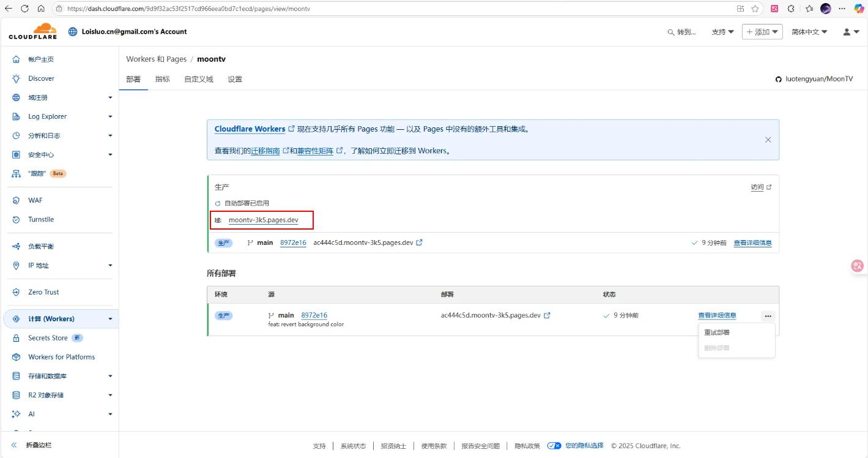Open the pink translate extension icon
868x458 pixels.
tap(774, 9)
